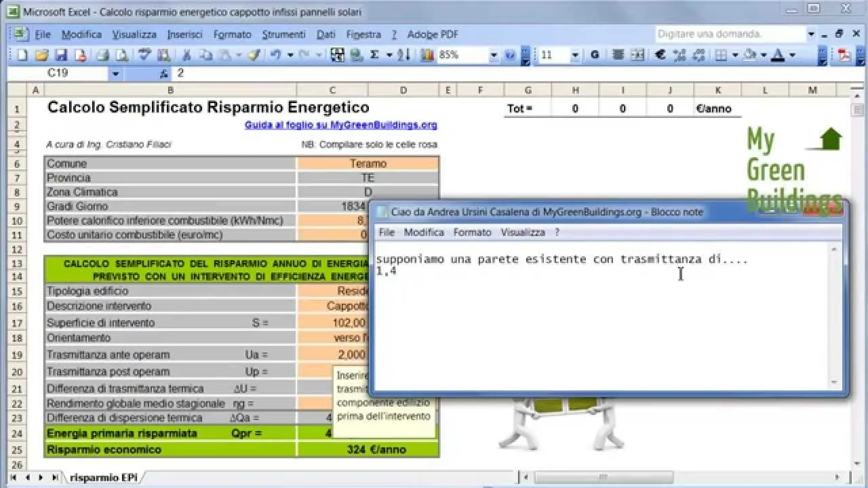Click the AutoSum sigma icon
Viewport: 868px width, 488px height.
pos(374,56)
